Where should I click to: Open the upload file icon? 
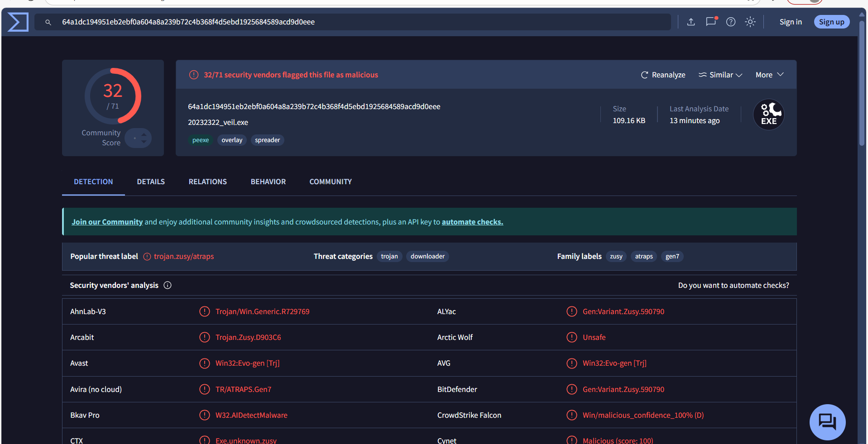pos(691,22)
